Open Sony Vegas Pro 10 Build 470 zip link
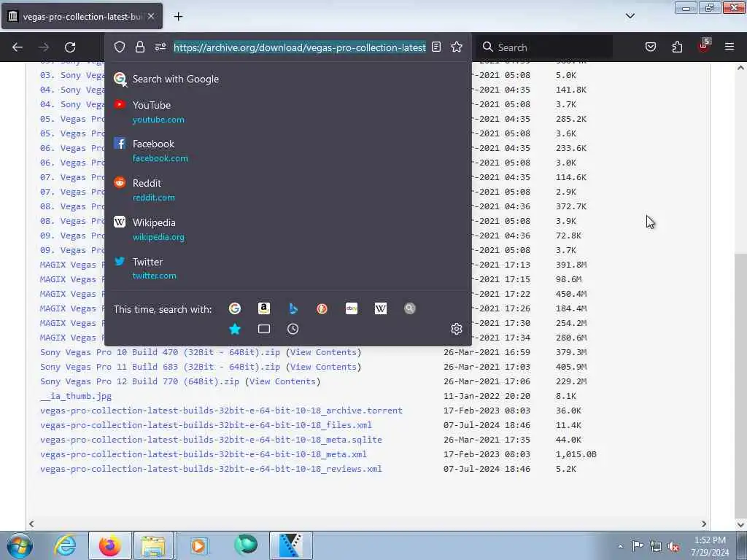The height and width of the screenshot is (560, 747). click(160, 352)
